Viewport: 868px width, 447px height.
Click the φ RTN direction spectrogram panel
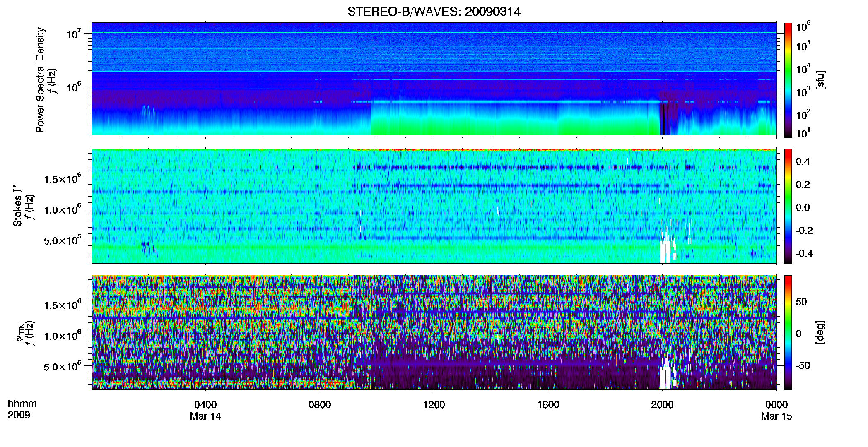(x=434, y=332)
